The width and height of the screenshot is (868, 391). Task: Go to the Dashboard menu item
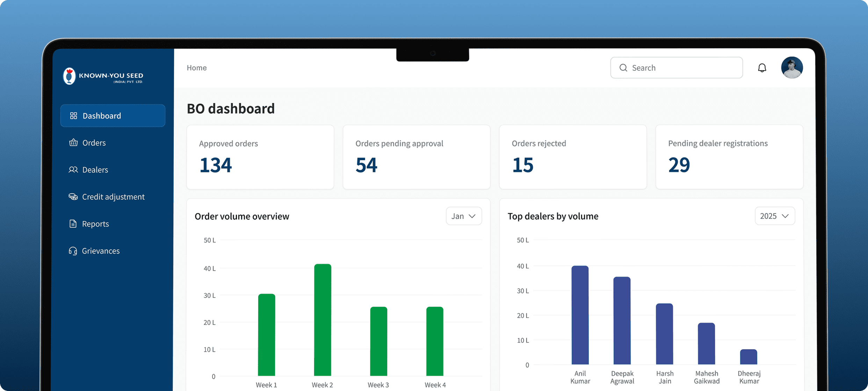[x=113, y=116]
